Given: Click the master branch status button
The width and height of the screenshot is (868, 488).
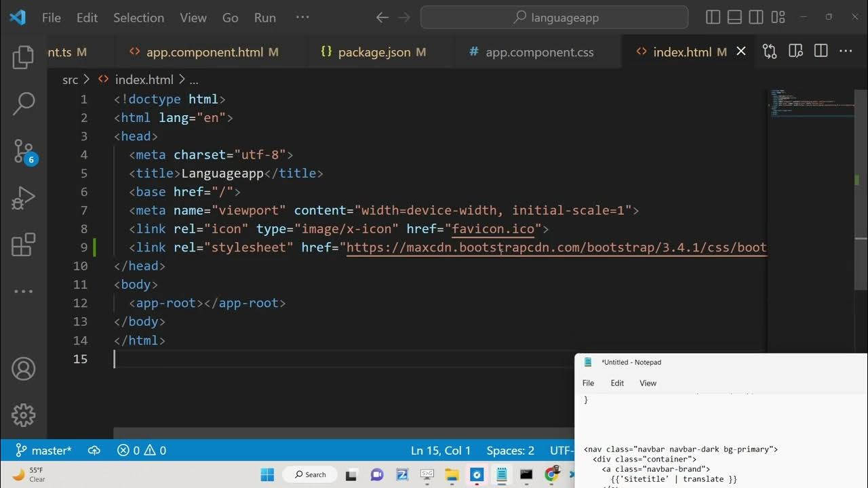Looking at the screenshot, I should 44,451.
